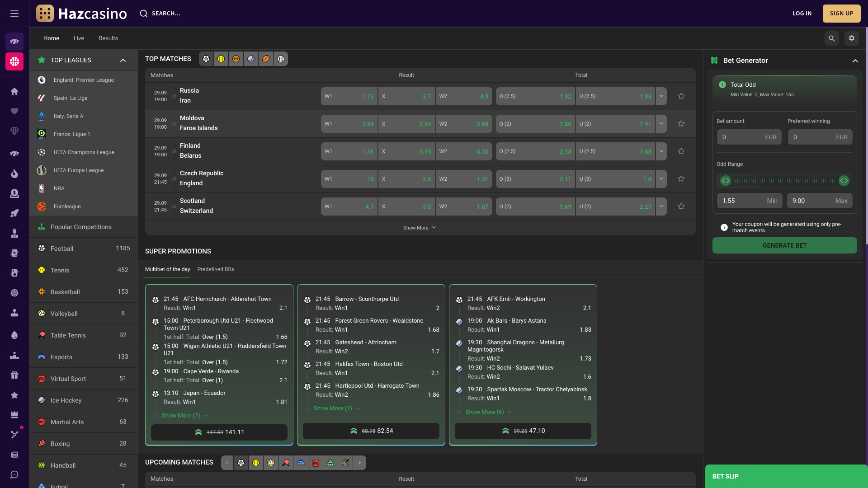Favorite the Moldova vs Faroe Islands match
This screenshot has width=868, height=488.
point(681,124)
